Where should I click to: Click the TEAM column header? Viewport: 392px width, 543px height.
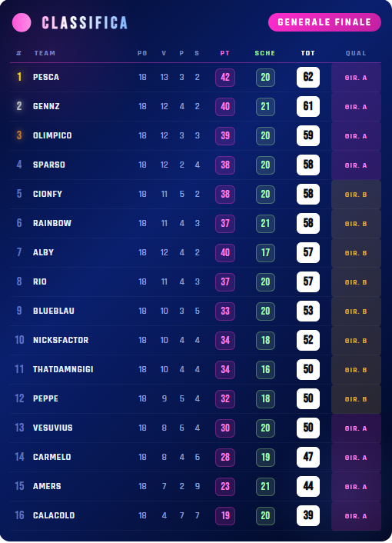tap(45, 53)
